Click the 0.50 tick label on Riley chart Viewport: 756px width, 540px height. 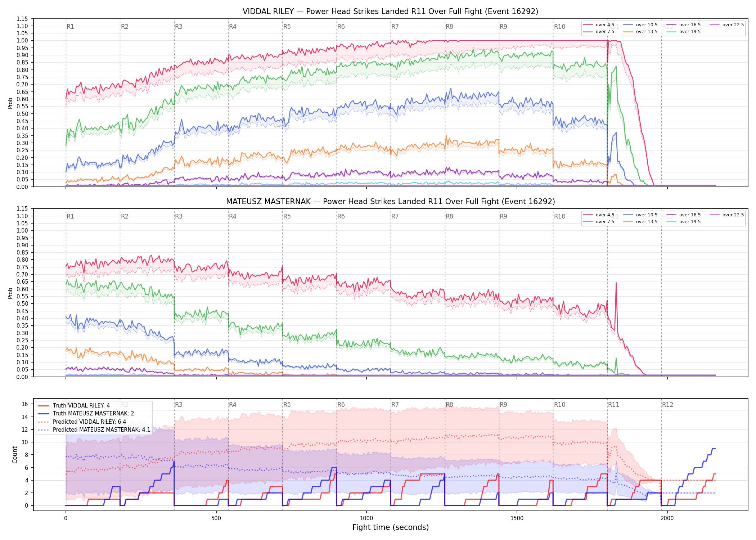click(22, 114)
